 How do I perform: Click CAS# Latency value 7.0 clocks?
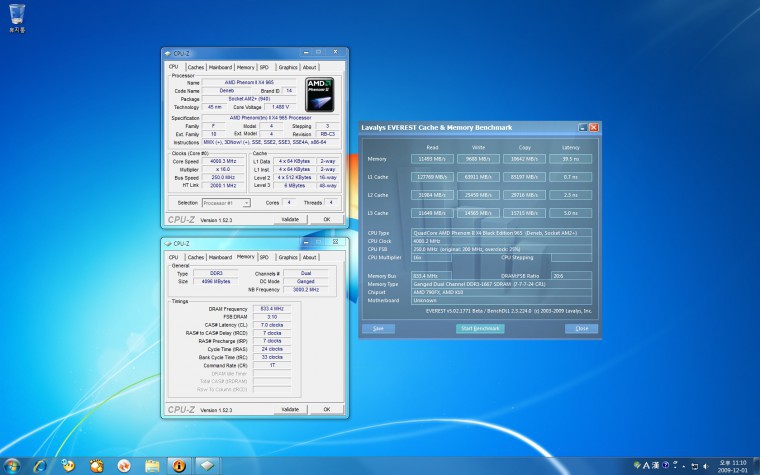click(x=272, y=325)
